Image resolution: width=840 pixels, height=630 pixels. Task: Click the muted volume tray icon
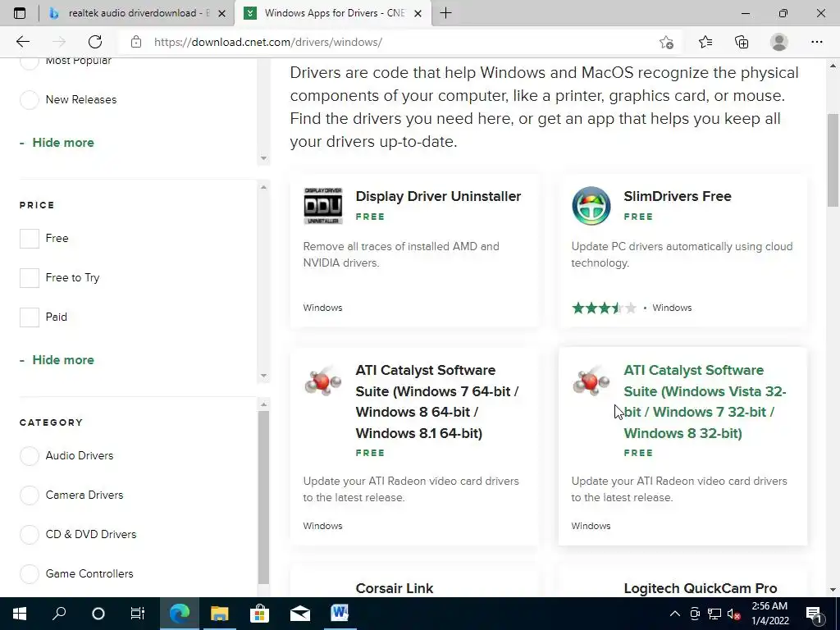734,614
